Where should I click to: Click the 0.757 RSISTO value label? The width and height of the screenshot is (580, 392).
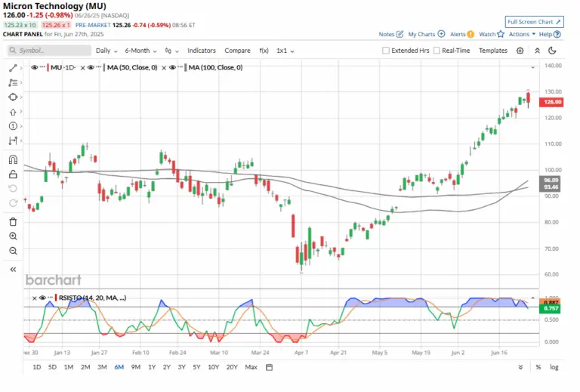click(551, 309)
